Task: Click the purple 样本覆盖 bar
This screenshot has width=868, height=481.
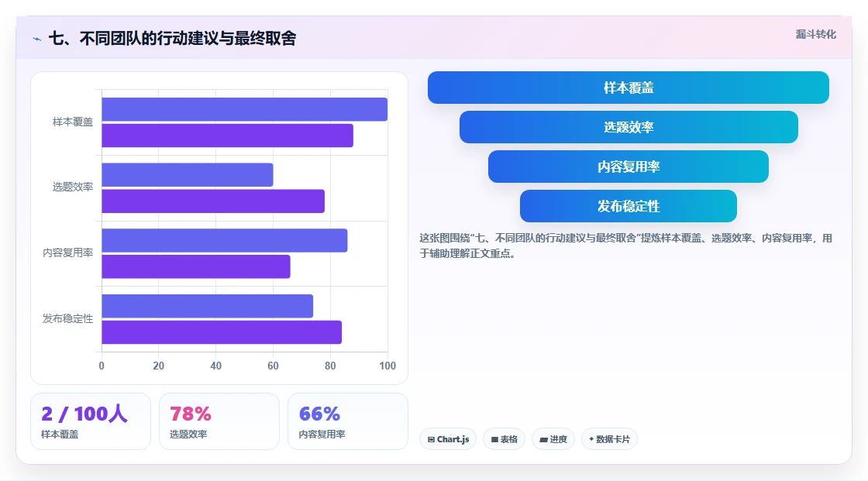Action: coord(228,136)
